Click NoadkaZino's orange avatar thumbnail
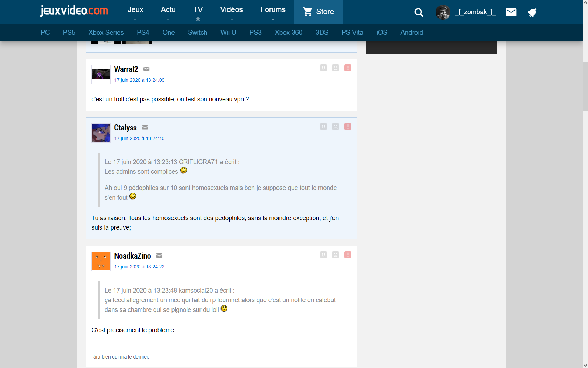Viewport: 588px width, 368px height. (x=101, y=261)
